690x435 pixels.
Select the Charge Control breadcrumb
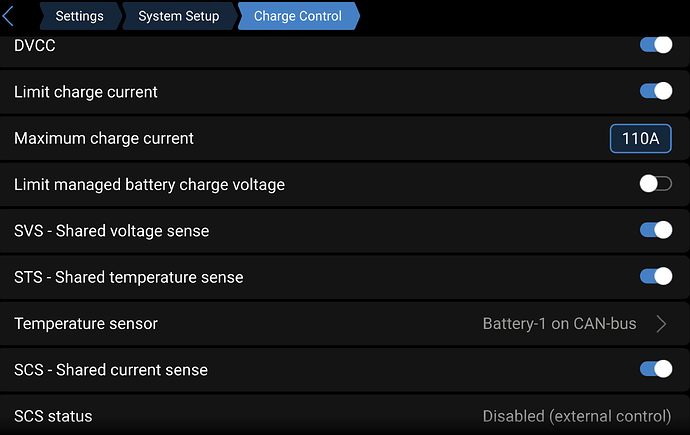tap(298, 16)
